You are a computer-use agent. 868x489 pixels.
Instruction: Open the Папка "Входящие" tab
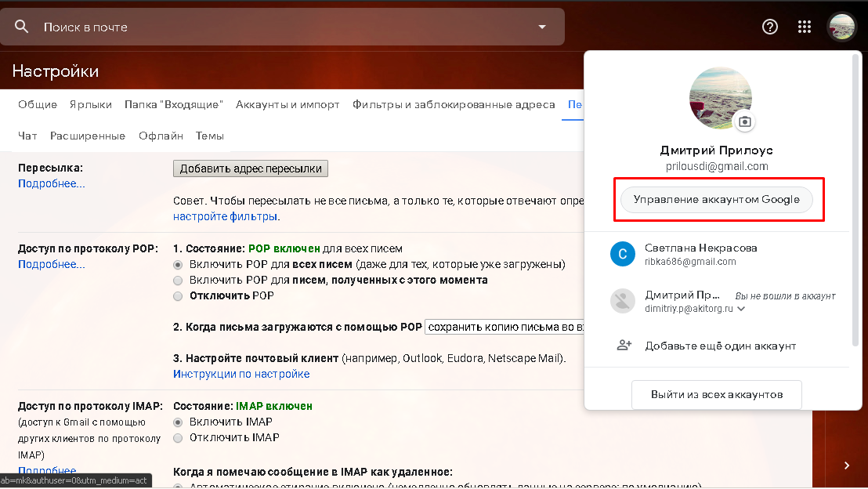click(173, 105)
